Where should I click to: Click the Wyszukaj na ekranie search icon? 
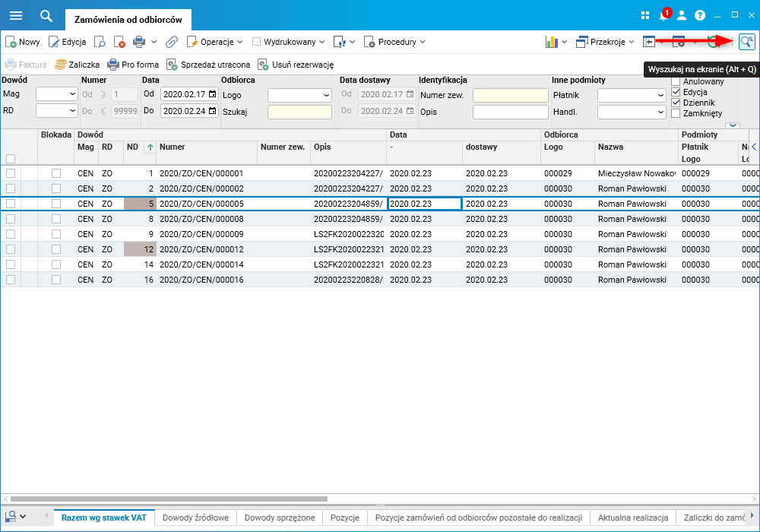pos(747,42)
